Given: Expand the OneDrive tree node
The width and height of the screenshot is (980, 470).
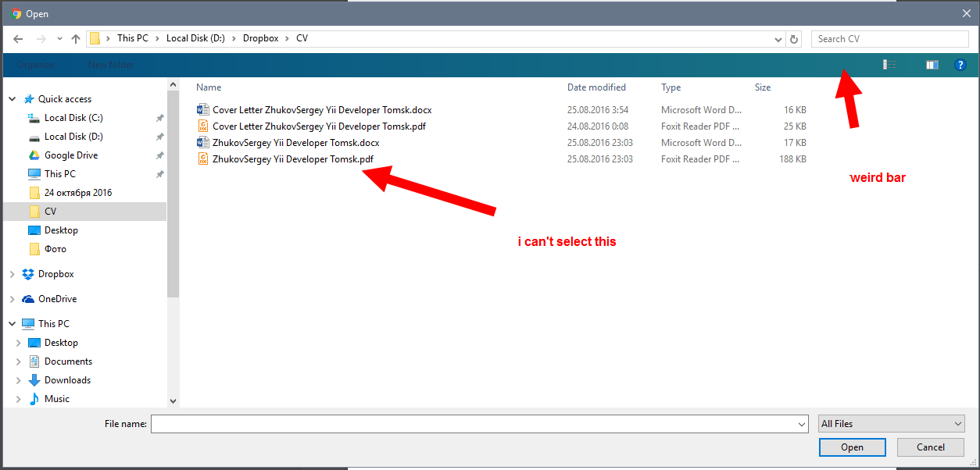Looking at the screenshot, I should [13, 299].
